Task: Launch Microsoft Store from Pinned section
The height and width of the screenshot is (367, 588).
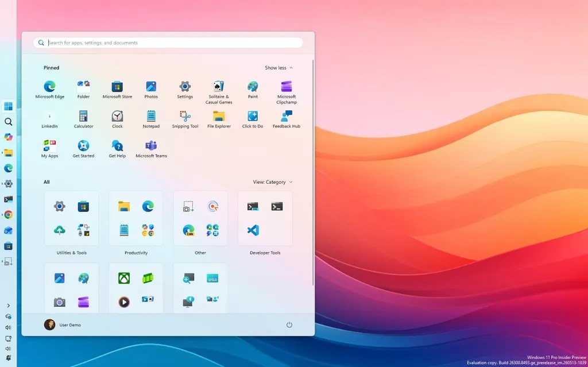Action: [117, 90]
